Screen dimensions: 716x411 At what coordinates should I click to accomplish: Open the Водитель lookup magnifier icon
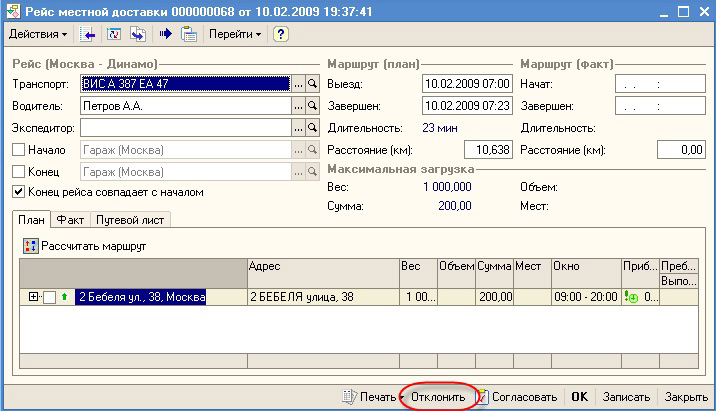312,106
